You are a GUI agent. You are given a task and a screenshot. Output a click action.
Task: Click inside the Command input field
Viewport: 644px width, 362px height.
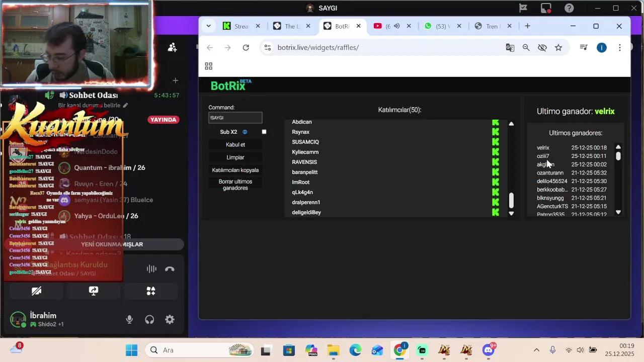235,117
